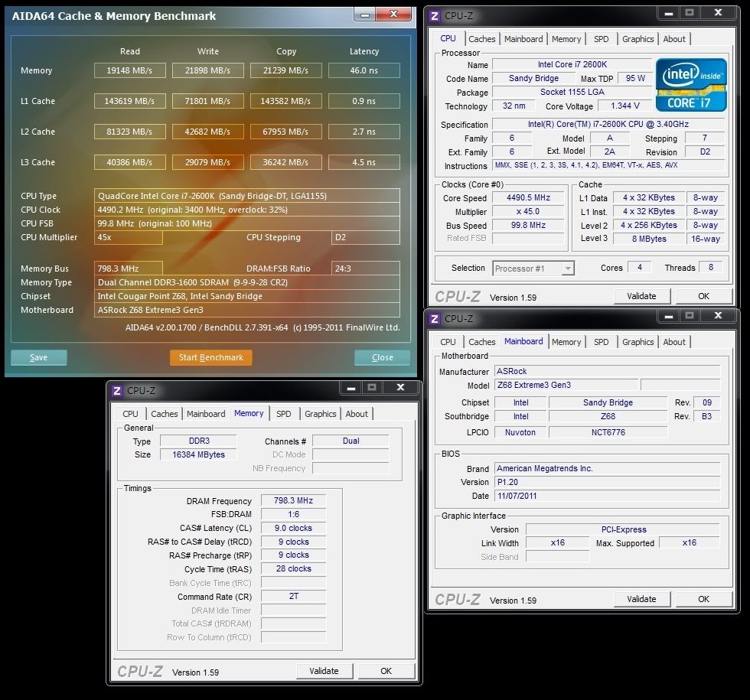Click the CPU-Z logo icon in the Memory window title bar
This screenshot has height=700, width=750.
(116, 391)
